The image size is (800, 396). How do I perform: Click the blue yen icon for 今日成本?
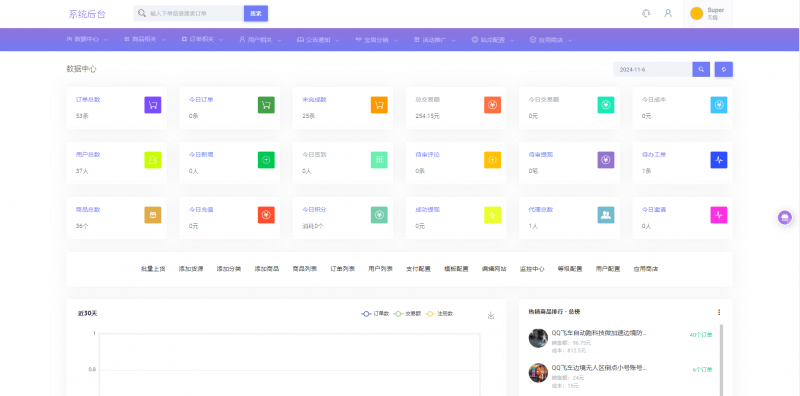pos(719,105)
